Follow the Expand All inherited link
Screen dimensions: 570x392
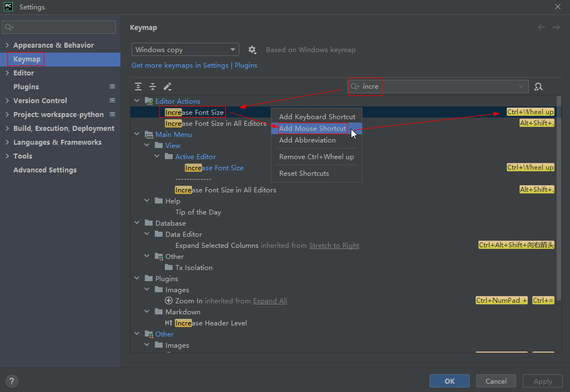270,301
